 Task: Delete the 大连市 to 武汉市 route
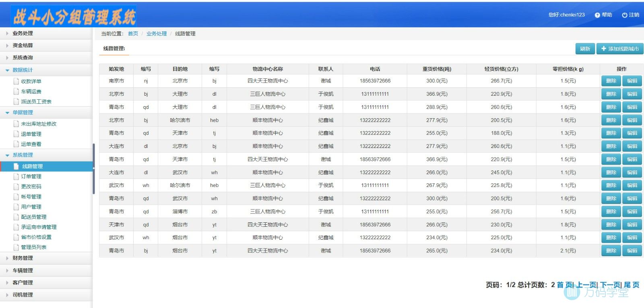point(611,172)
